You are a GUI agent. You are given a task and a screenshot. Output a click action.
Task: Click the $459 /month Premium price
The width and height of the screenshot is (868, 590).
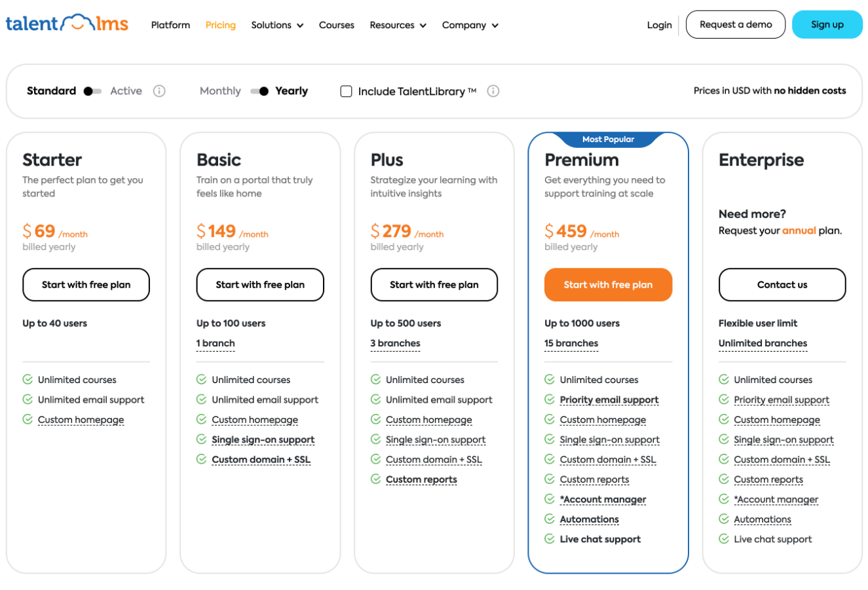(x=582, y=231)
